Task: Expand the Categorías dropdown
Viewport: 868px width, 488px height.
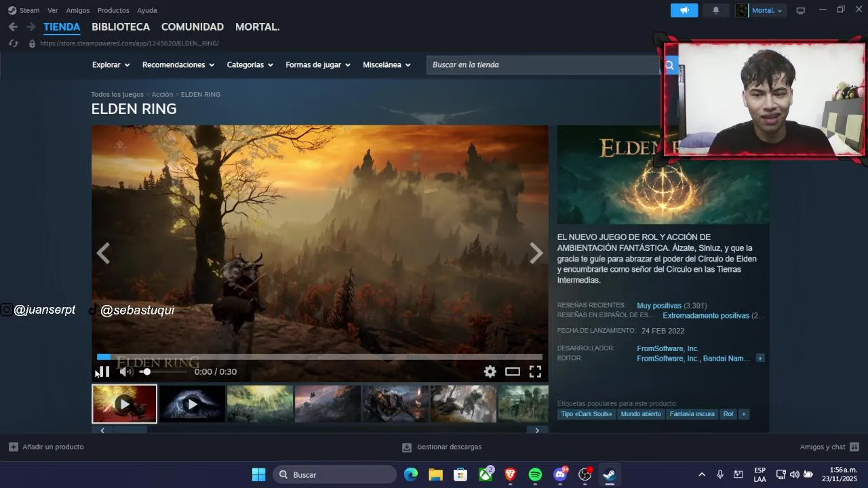Action: (250, 65)
